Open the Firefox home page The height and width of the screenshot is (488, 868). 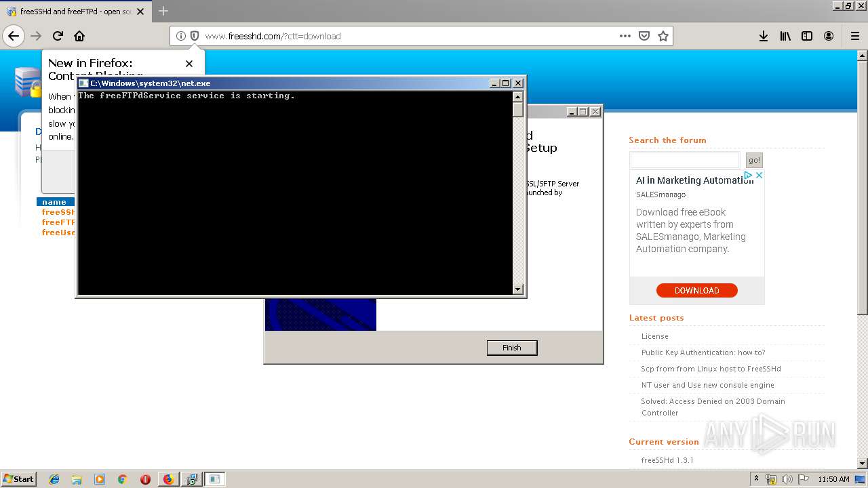pyautogui.click(x=79, y=36)
